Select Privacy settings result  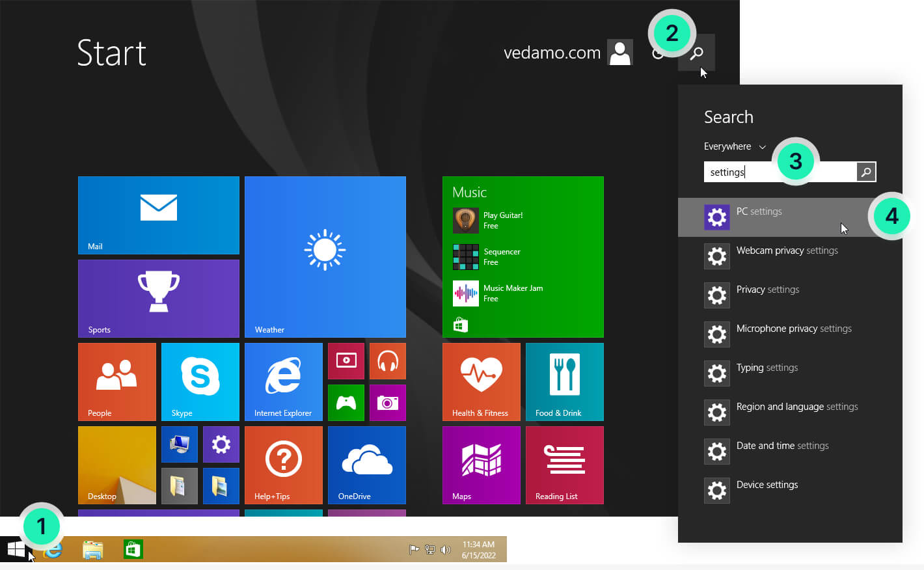[790, 295]
